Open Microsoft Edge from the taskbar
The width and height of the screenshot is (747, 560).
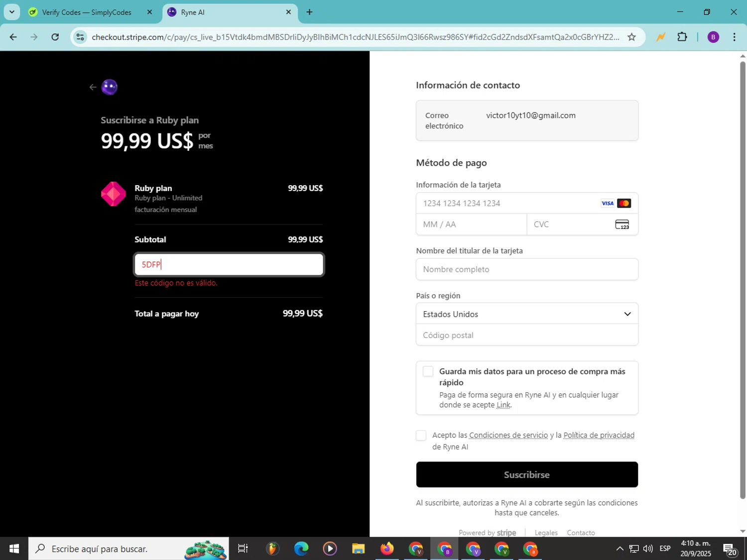[301, 549]
